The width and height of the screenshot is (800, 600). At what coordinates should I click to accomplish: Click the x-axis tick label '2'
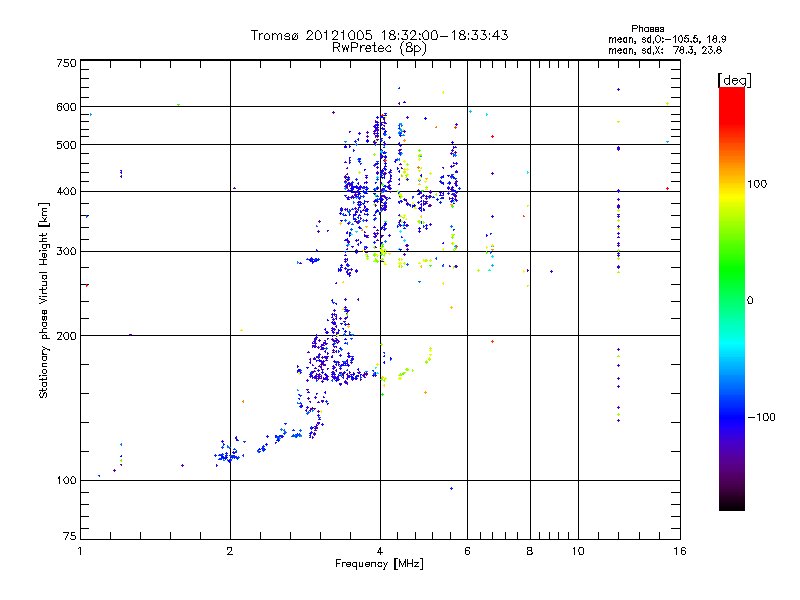230,551
